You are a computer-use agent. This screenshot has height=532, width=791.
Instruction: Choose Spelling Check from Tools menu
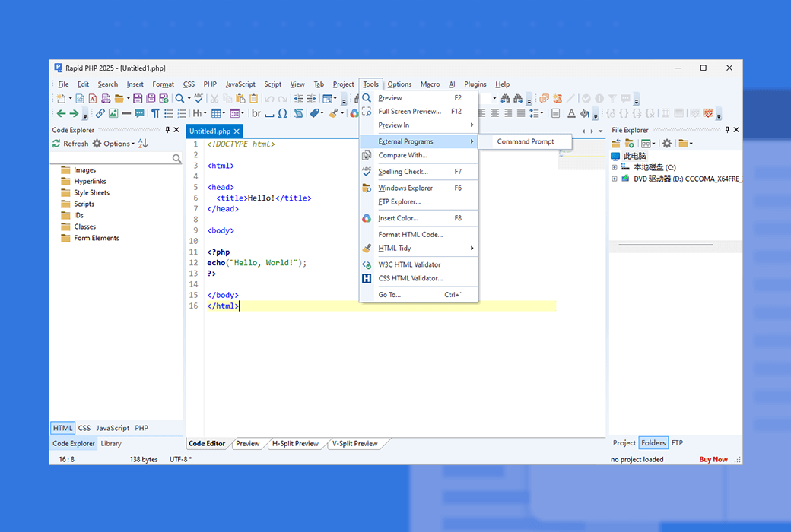419,172
